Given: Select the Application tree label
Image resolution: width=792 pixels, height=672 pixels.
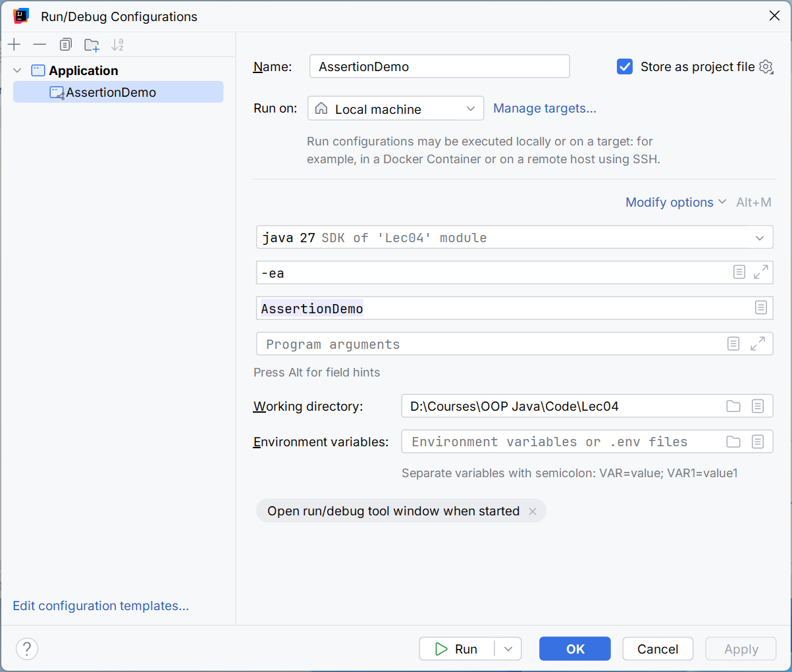Looking at the screenshot, I should coord(84,70).
